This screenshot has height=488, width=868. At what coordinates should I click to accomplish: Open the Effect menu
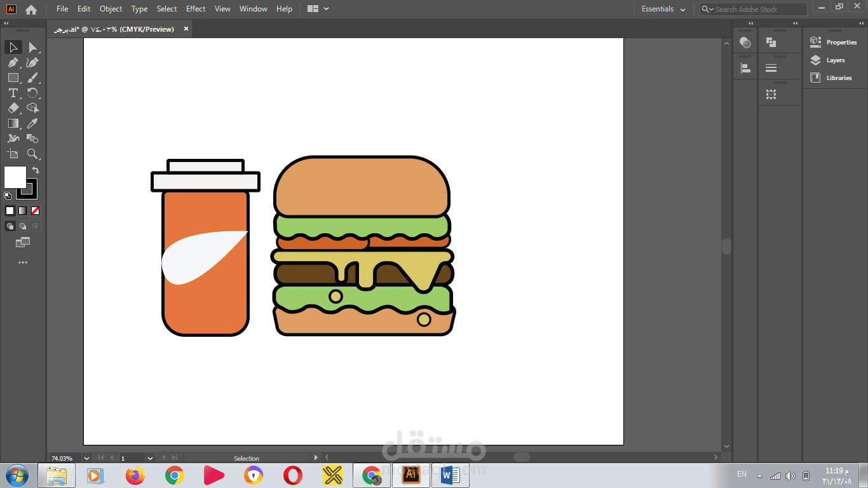pos(196,9)
